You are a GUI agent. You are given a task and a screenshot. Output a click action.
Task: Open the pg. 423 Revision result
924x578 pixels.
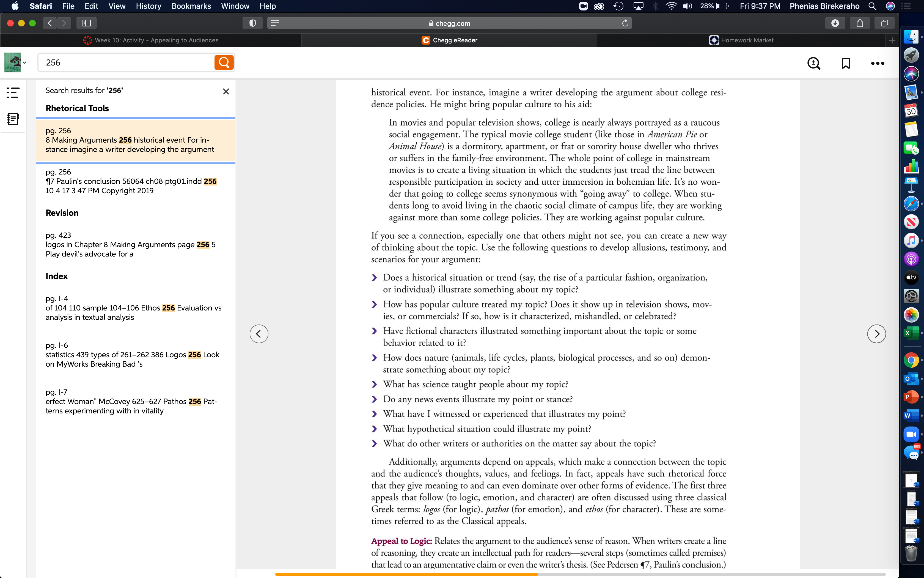[x=136, y=245]
